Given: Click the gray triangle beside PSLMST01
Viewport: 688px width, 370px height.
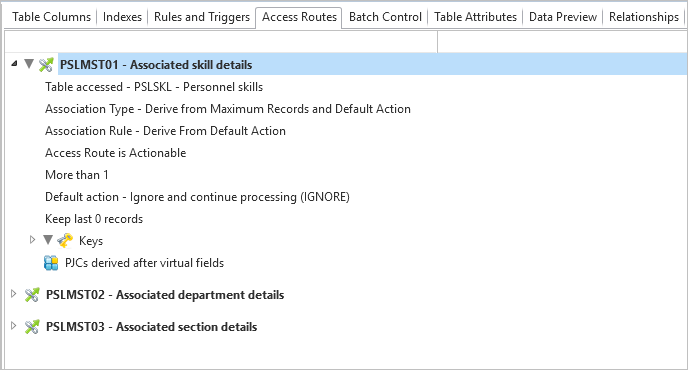Looking at the screenshot, I should coord(29,64).
